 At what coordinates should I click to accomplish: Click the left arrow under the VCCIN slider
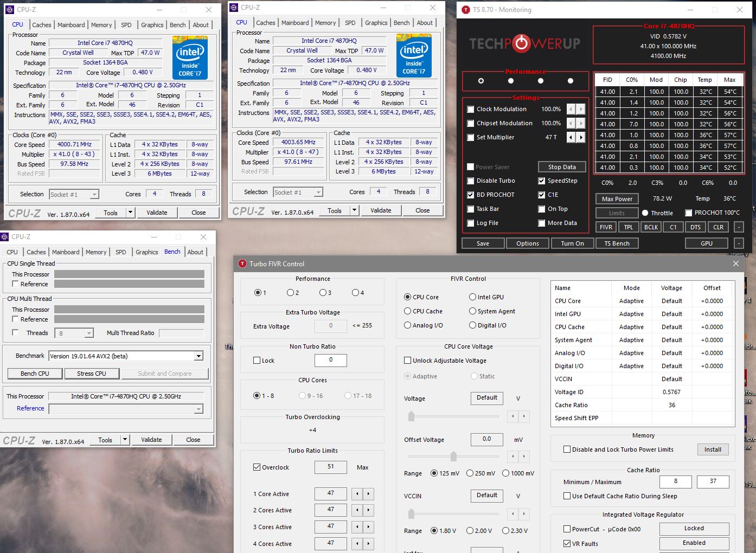coord(512,513)
